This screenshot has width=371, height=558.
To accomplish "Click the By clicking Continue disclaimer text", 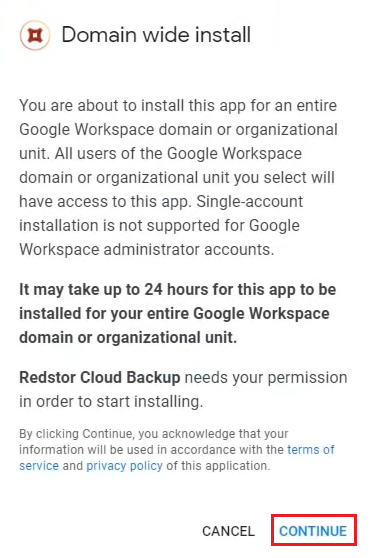I will click(177, 450).
